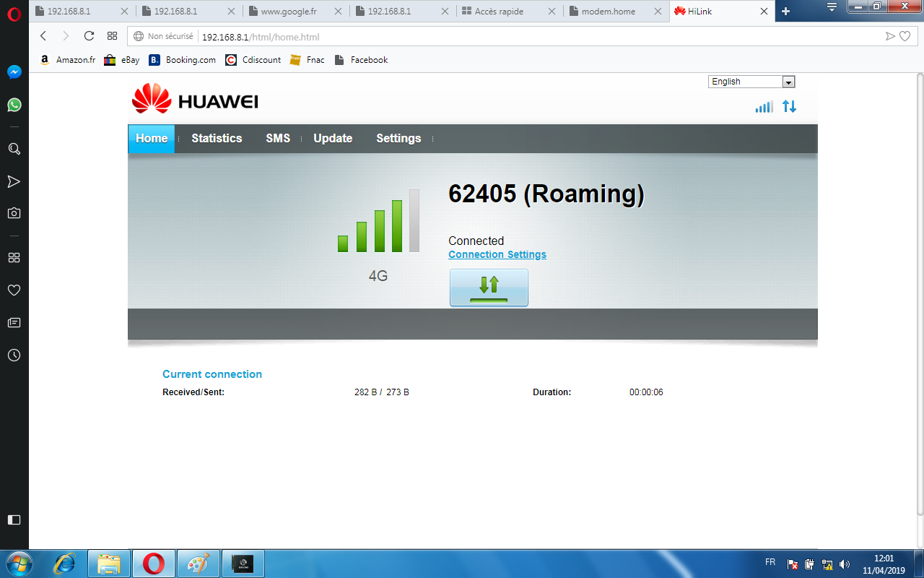The height and width of the screenshot is (578, 924).
Task: Toggle the sidebar panel icon at bottom
Action: (14, 519)
